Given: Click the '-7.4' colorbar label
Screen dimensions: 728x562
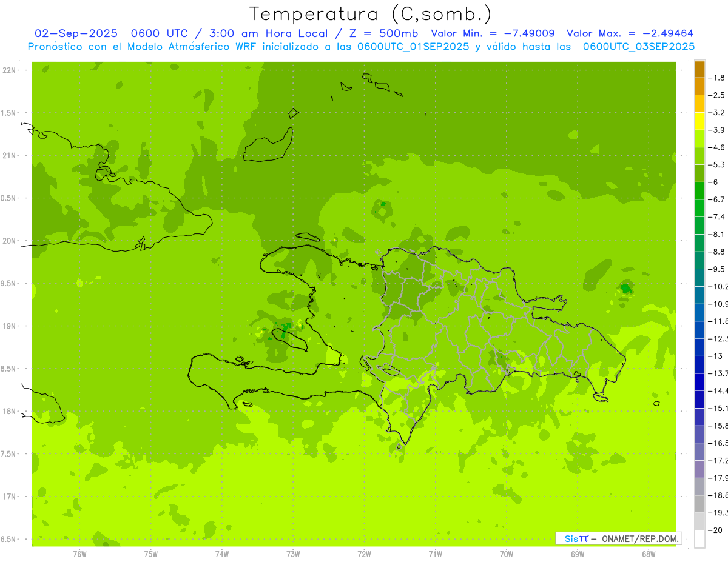Looking at the screenshot, I should [716, 217].
